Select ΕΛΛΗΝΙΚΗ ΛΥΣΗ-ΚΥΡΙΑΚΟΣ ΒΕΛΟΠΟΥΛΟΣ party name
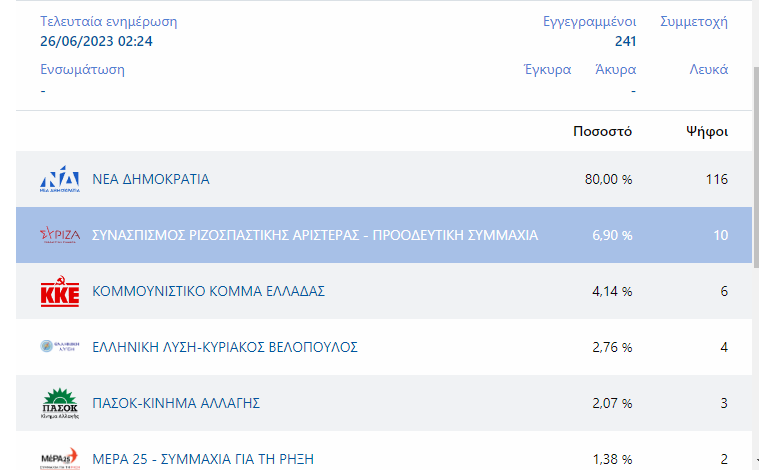This screenshot has width=759, height=472. point(225,347)
